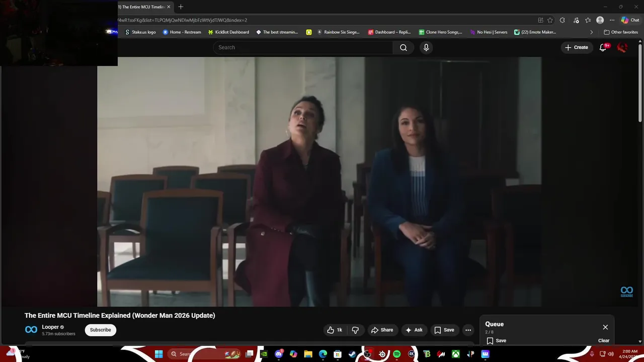Open YouTube notifications bell
The height and width of the screenshot is (362, 644).
click(603, 47)
